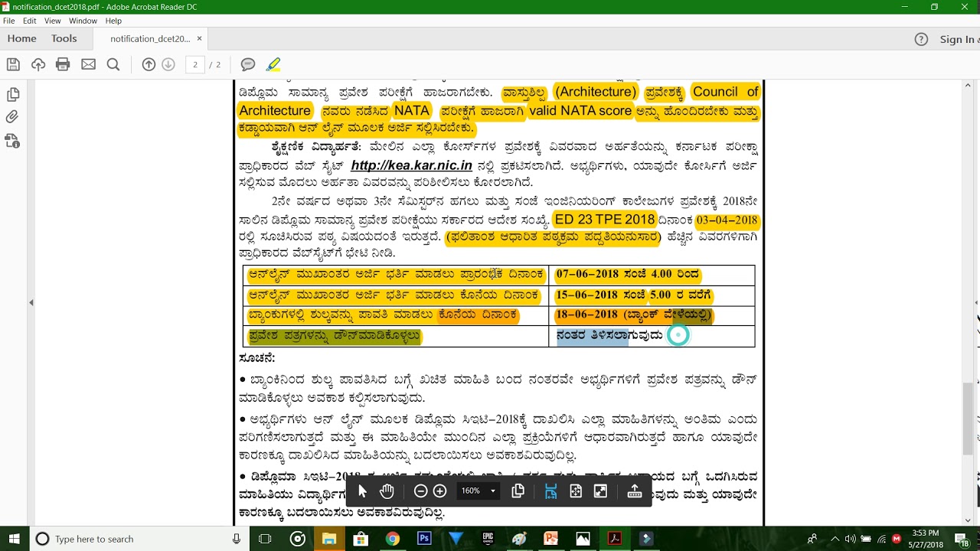Click table cell starting with 18-06-2018
980x551 pixels.
652,315
